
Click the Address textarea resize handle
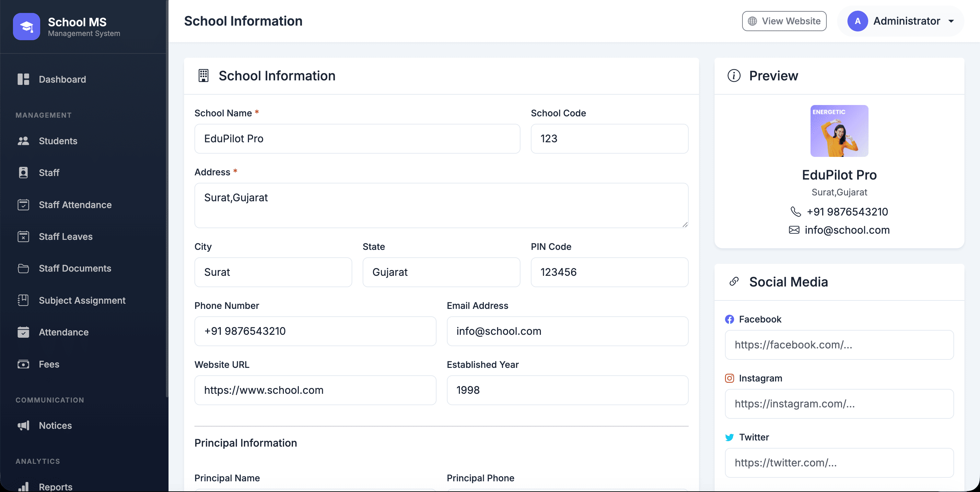(x=685, y=225)
